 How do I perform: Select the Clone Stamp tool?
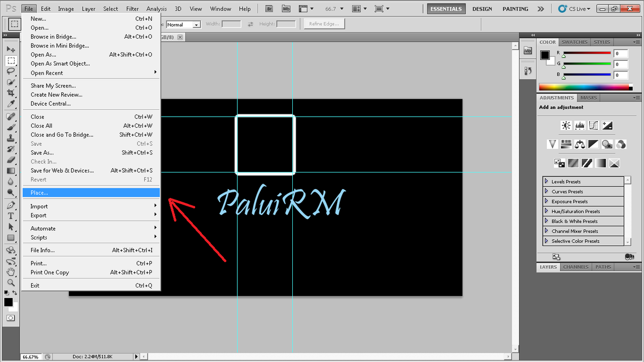coord(11,138)
